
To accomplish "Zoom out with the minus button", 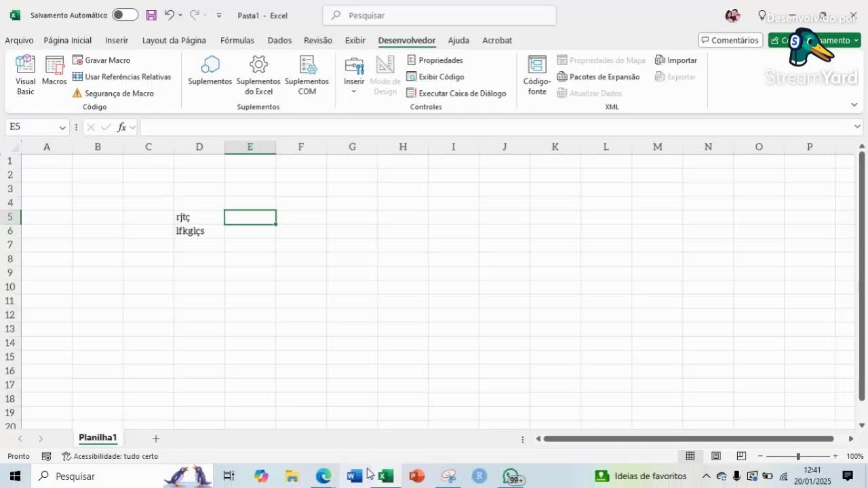I will click(760, 456).
